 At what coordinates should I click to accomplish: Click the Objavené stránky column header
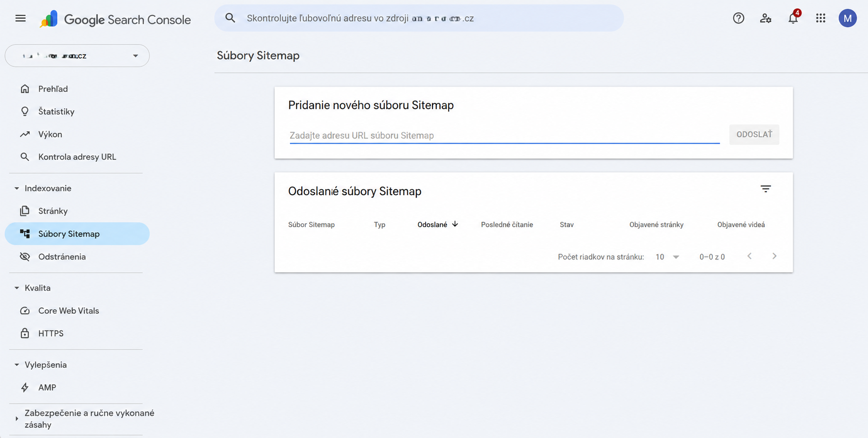(x=656, y=225)
